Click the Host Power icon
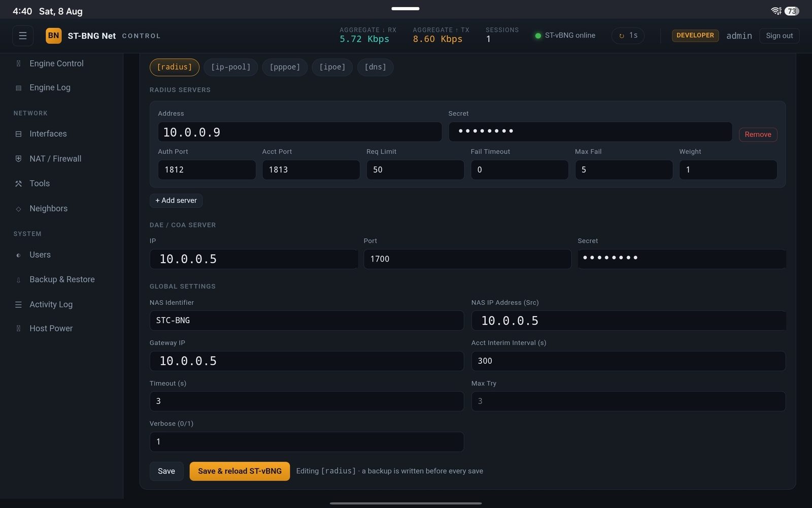This screenshot has width=812, height=508. [18, 329]
